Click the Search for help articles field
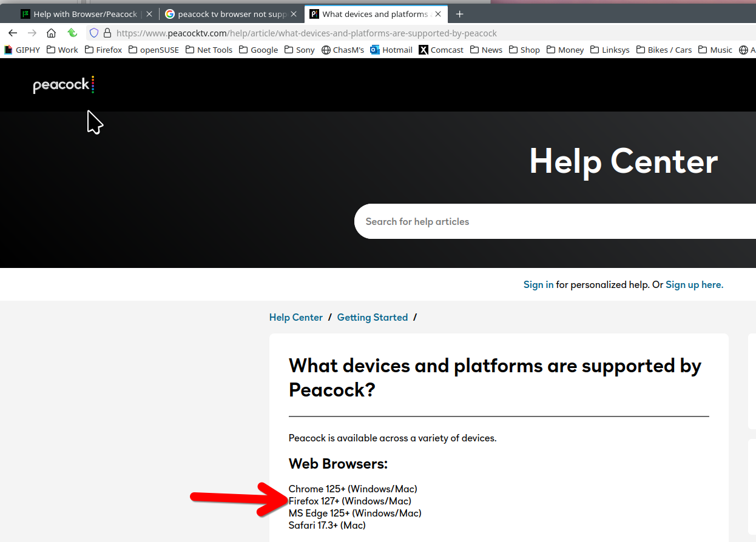756x542 pixels. pos(546,221)
